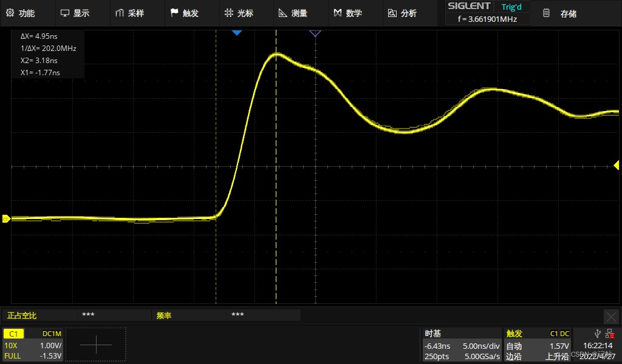
Task: Select the X1 dashed cursor line
Action: pyautogui.click(x=216, y=167)
